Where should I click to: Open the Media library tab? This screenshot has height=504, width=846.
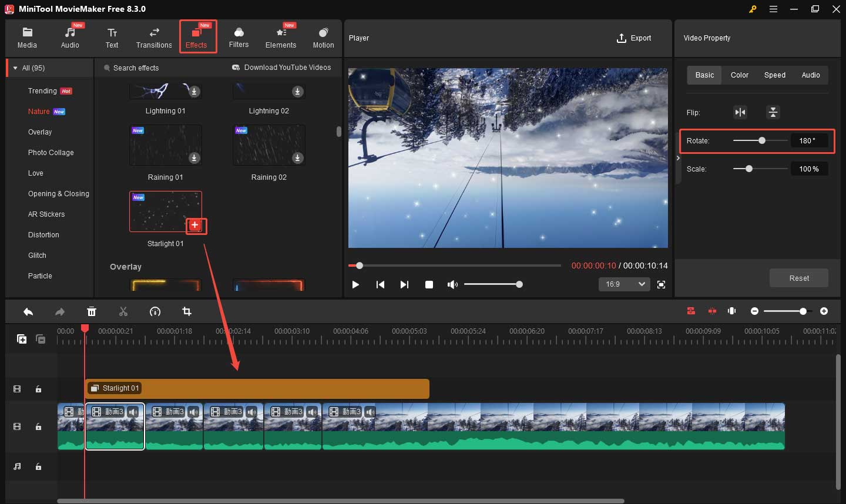27,38
